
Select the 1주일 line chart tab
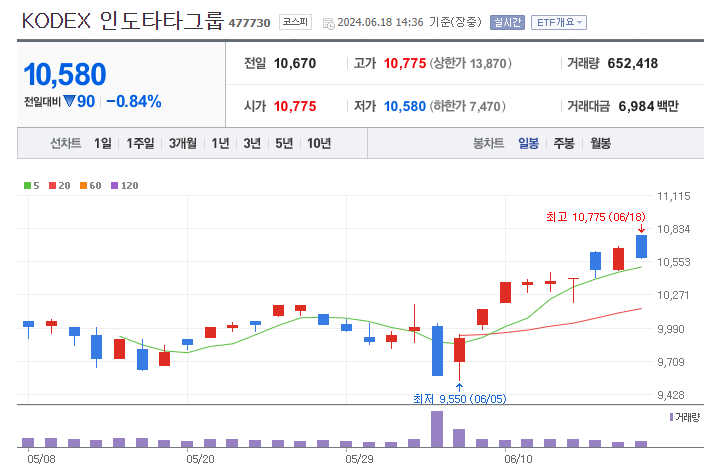pos(140,143)
